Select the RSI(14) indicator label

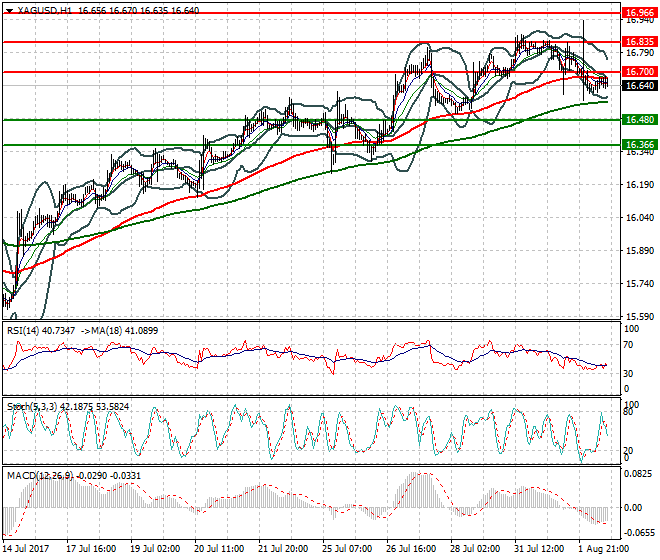[23, 331]
